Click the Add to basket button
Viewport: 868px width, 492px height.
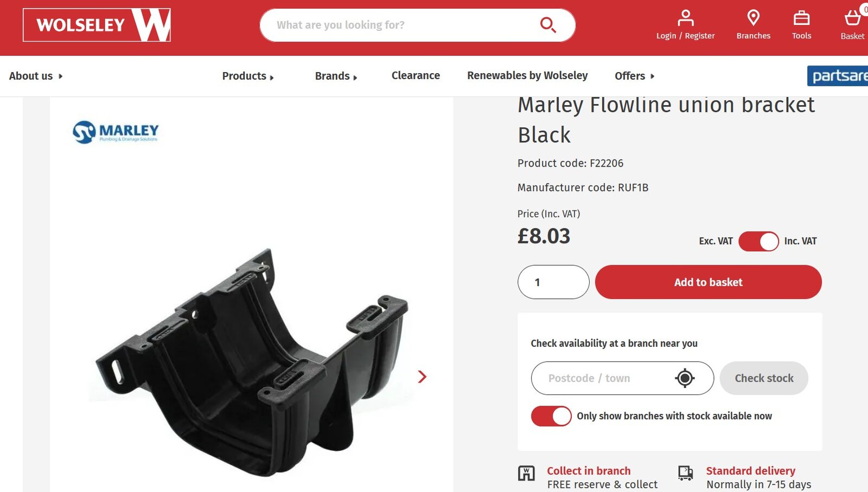pyautogui.click(x=709, y=282)
